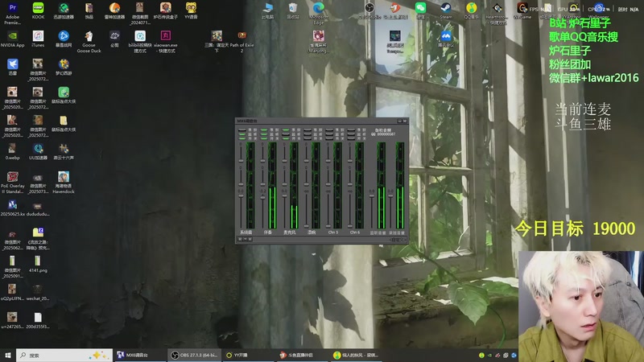Image resolution: width=644 pixels, height=362 pixels.
Task: Enable the bottom switch on Chn 6
Action: click(x=351, y=138)
